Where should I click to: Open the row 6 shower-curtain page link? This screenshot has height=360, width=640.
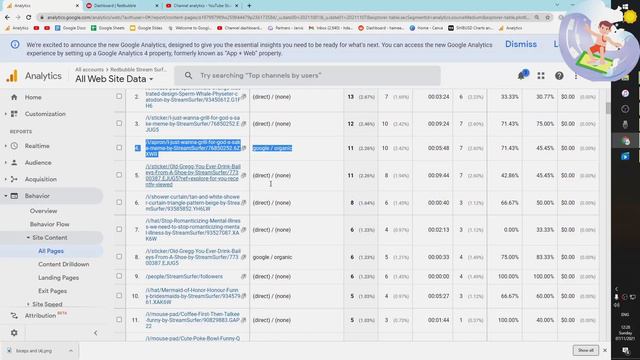pos(193,202)
